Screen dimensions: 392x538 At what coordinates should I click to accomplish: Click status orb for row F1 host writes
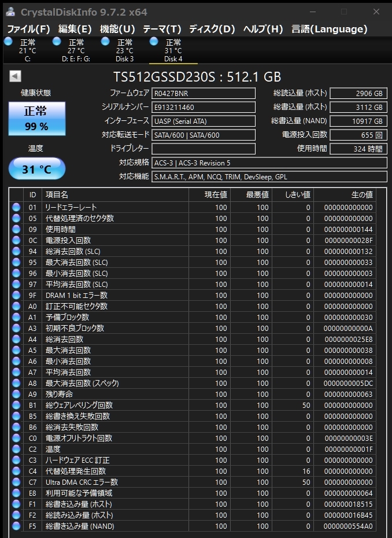[16, 504]
